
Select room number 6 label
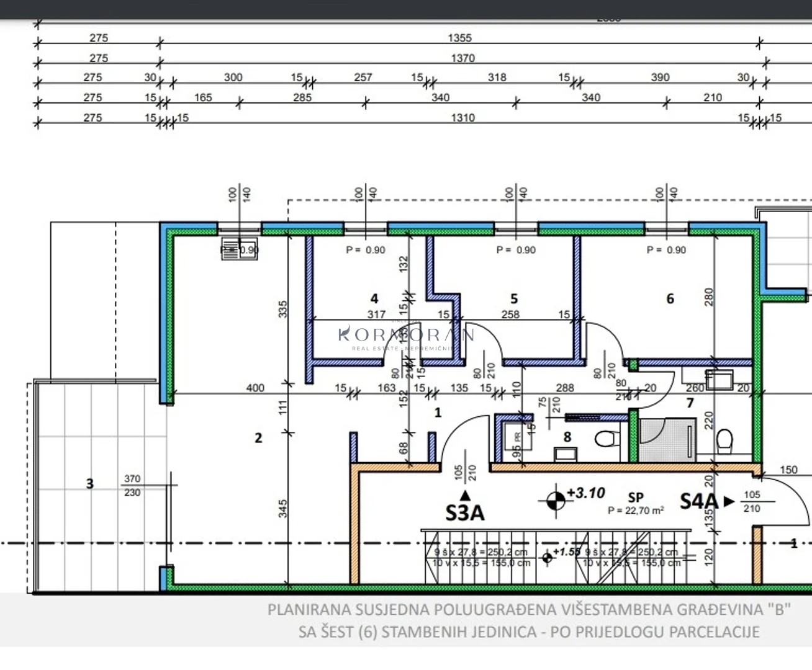point(670,299)
